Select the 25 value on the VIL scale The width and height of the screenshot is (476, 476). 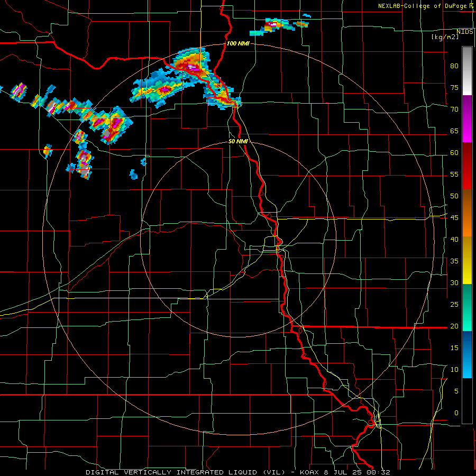pos(454,305)
